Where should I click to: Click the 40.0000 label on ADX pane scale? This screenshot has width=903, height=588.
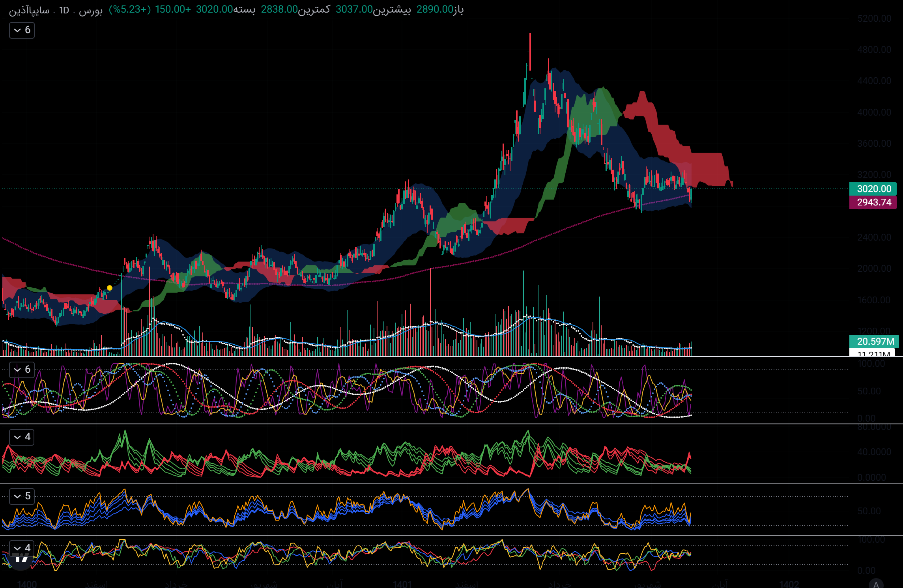pyautogui.click(x=874, y=452)
